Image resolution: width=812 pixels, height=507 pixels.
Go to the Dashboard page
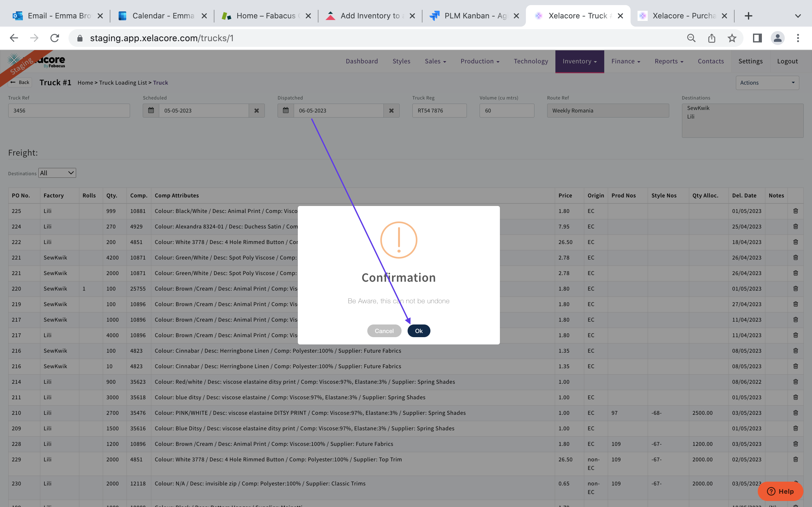[362, 61]
